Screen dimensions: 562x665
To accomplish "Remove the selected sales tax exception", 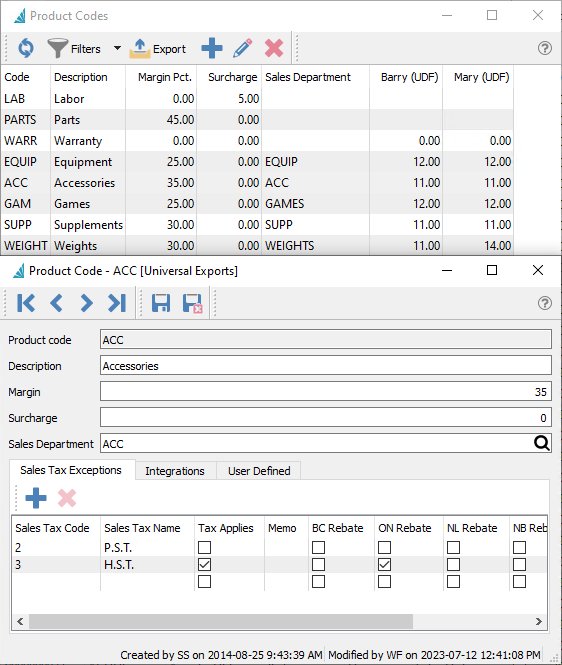I will [67, 498].
